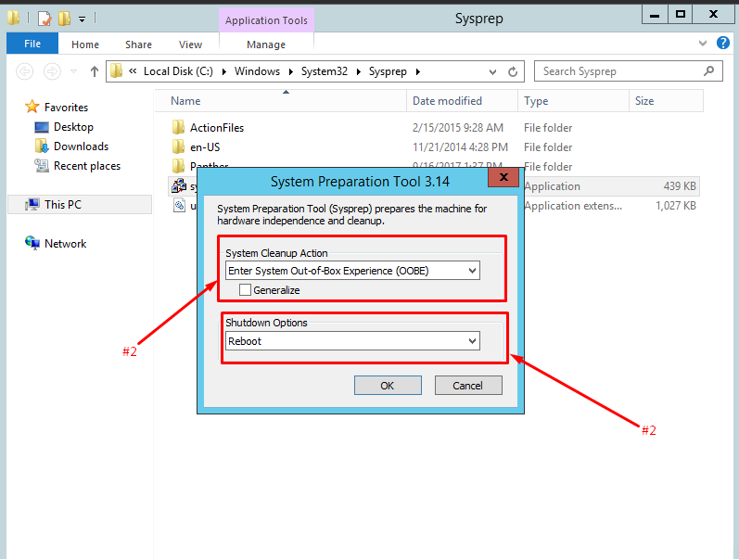The image size is (739, 560).
Task: Open the quick access toolbar customize arrow
Action: coord(82,19)
